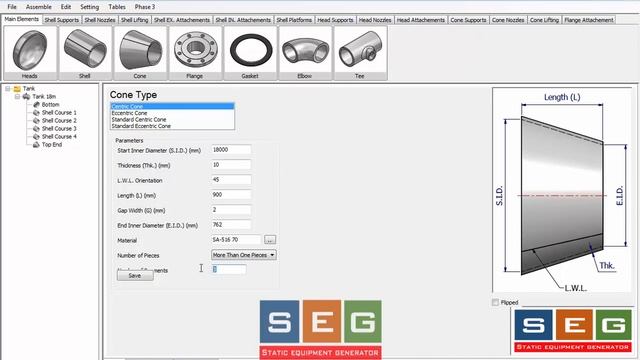Switch to the Cone Lifting tab
Image resolution: width=640 pixels, height=360 pixels.
pyautogui.click(x=544, y=20)
